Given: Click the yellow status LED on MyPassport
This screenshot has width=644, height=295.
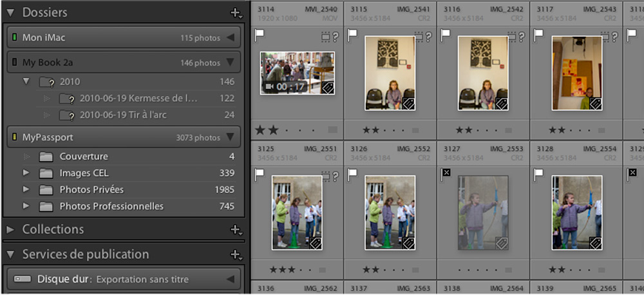Looking at the screenshot, I should pos(14,137).
